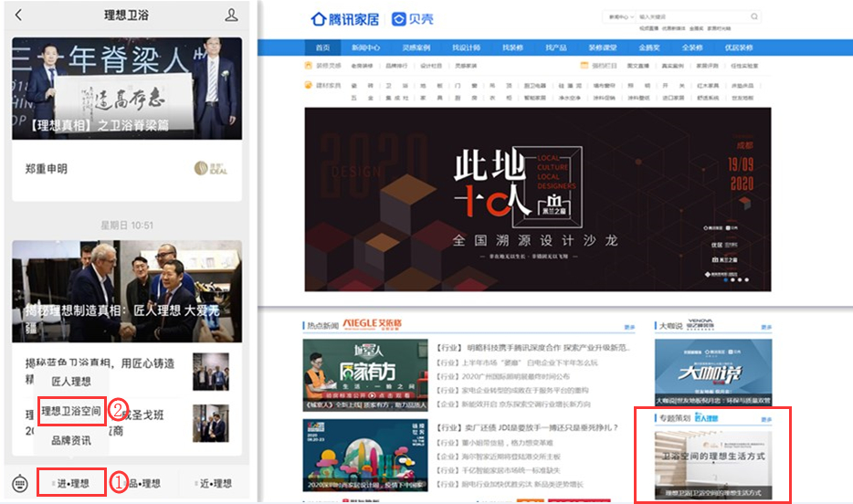Open the 【理想真相】之卫浴脊梁篇 article image
The image size is (853, 504).
coord(127,88)
